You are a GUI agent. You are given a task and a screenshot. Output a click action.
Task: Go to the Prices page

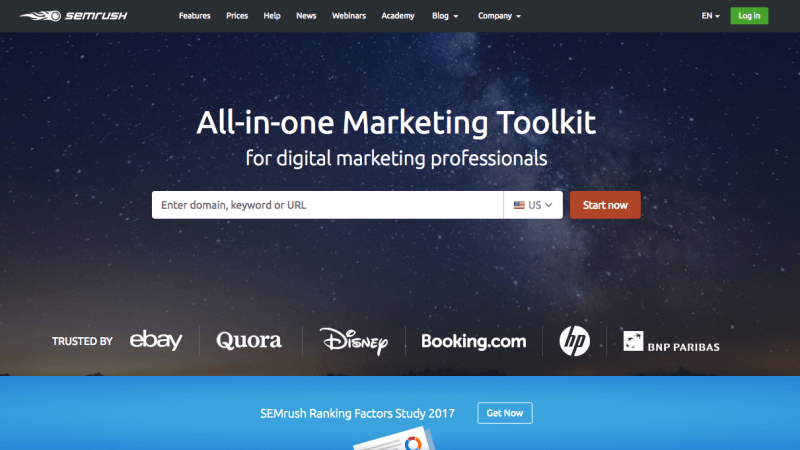click(x=237, y=16)
